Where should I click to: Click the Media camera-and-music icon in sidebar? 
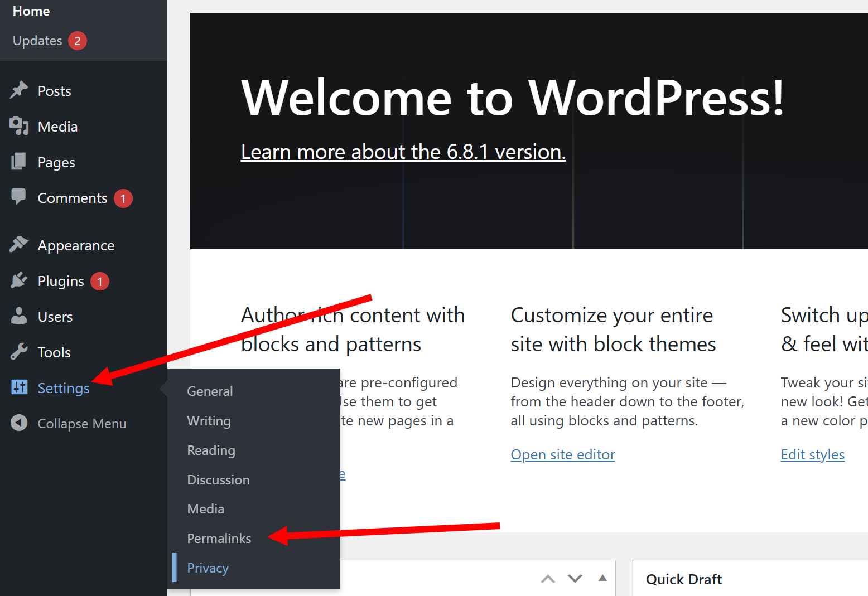[19, 126]
